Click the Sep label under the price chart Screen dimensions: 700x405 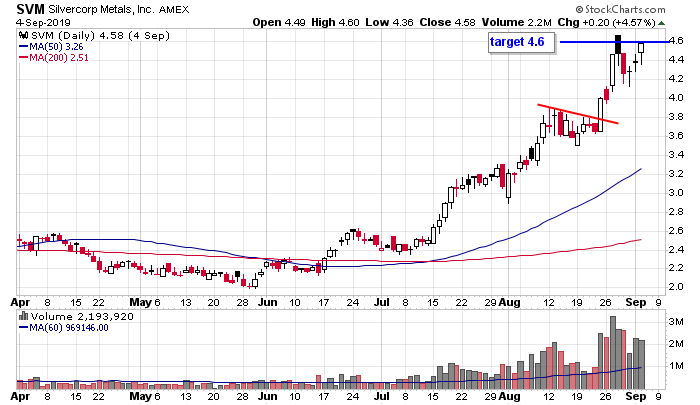point(636,303)
